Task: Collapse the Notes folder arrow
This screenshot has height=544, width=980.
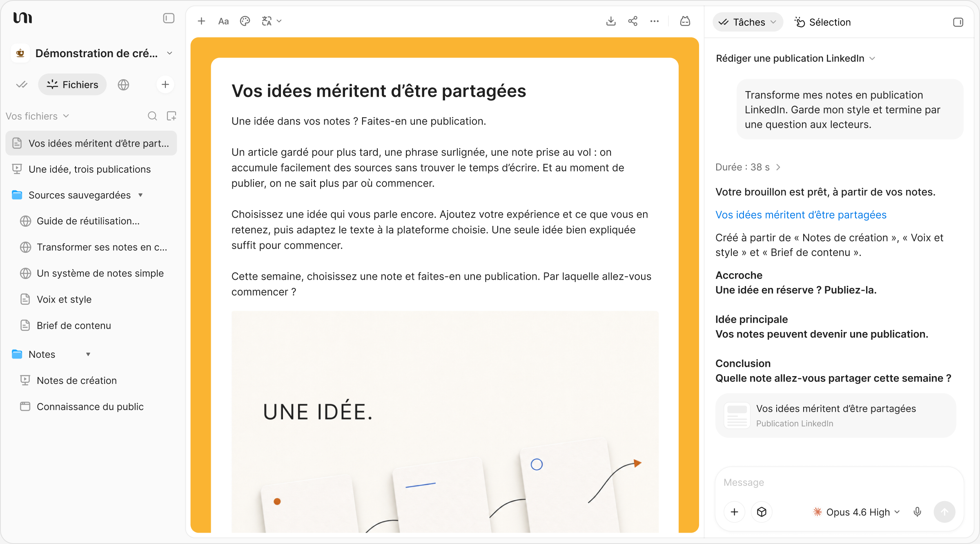Action: click(88, 354)
